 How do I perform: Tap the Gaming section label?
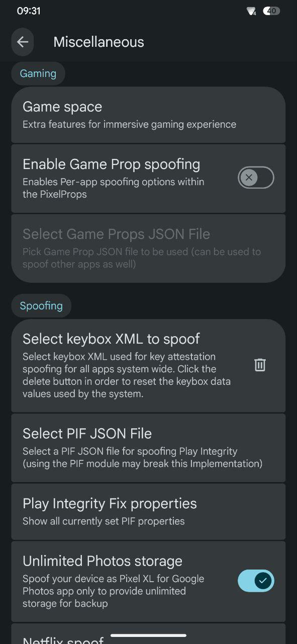tap(38, 73)
